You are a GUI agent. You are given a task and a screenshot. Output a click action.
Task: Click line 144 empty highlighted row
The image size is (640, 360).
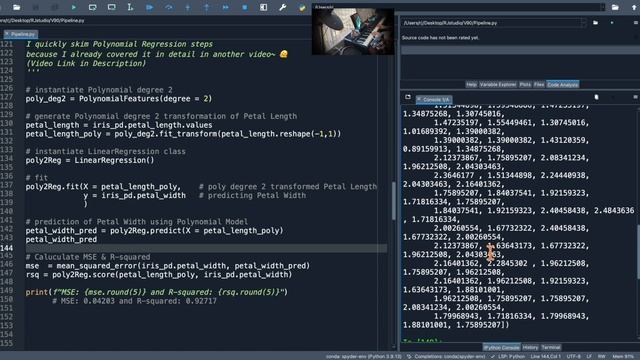(206, 248)
